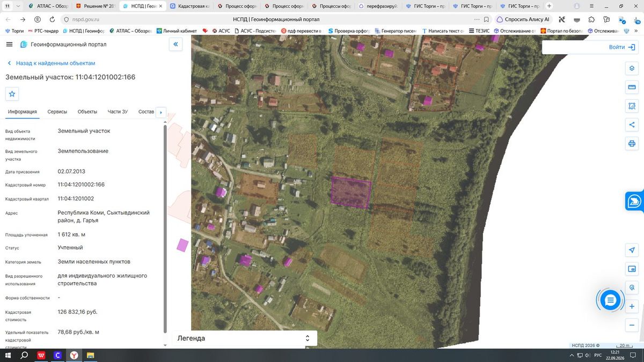Zoom in on the map
Screen dimensions: 644x362
tap(632, 307)
